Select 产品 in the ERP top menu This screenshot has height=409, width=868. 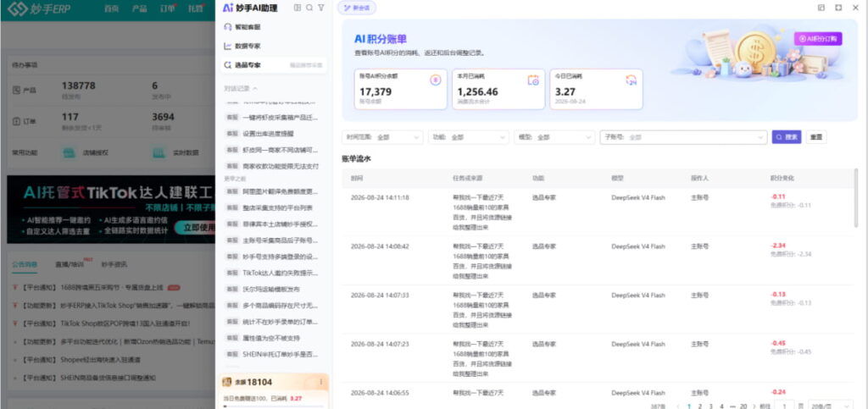pos(140,8)
